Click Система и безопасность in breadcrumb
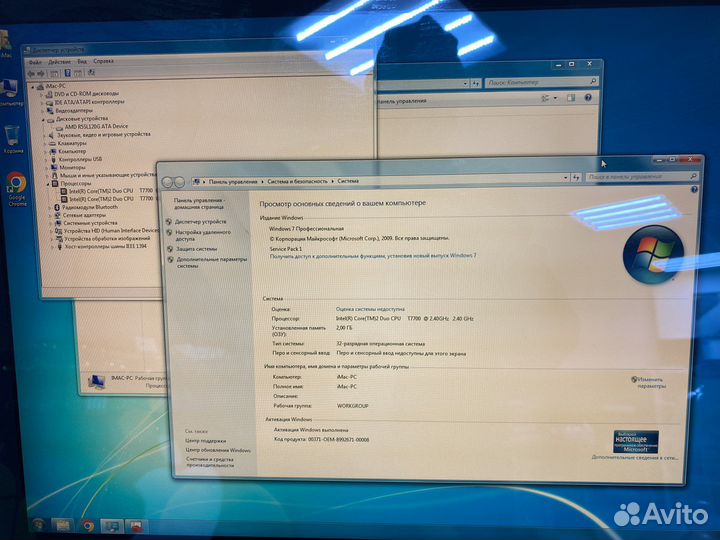Image resolution: width=720 pixels, height=540 pixels. click(x=297, y=181)
